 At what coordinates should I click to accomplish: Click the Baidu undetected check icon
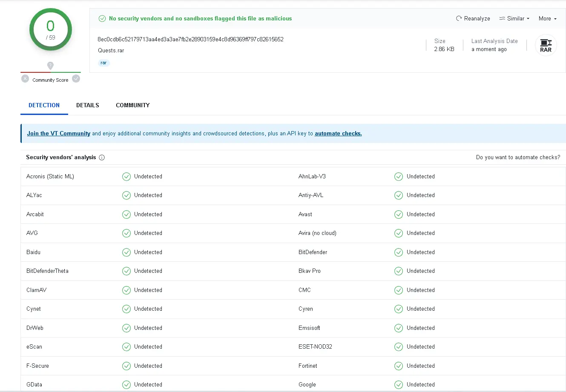[x=126, y=252]
